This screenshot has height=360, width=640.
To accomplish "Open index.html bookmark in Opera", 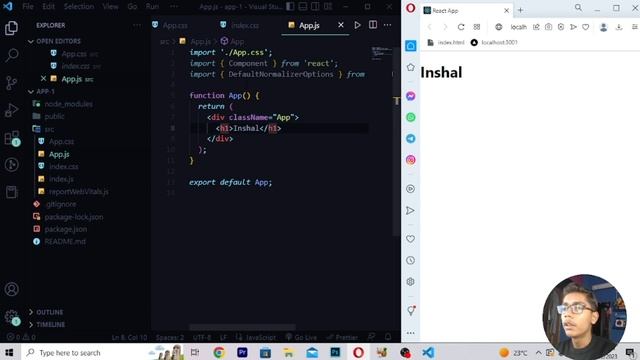I will click(446, 42).
